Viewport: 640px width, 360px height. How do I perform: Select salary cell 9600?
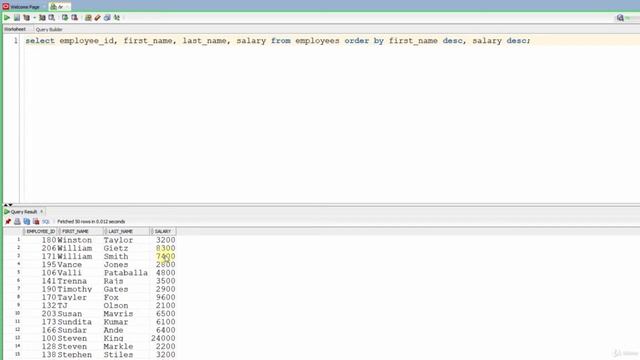[x=165, y=297]
